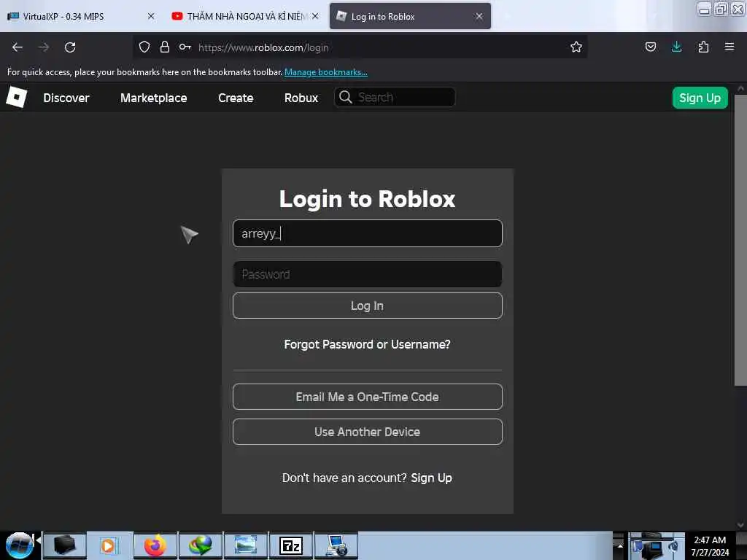Click the Roblox logo home icon

click(17, 97)
